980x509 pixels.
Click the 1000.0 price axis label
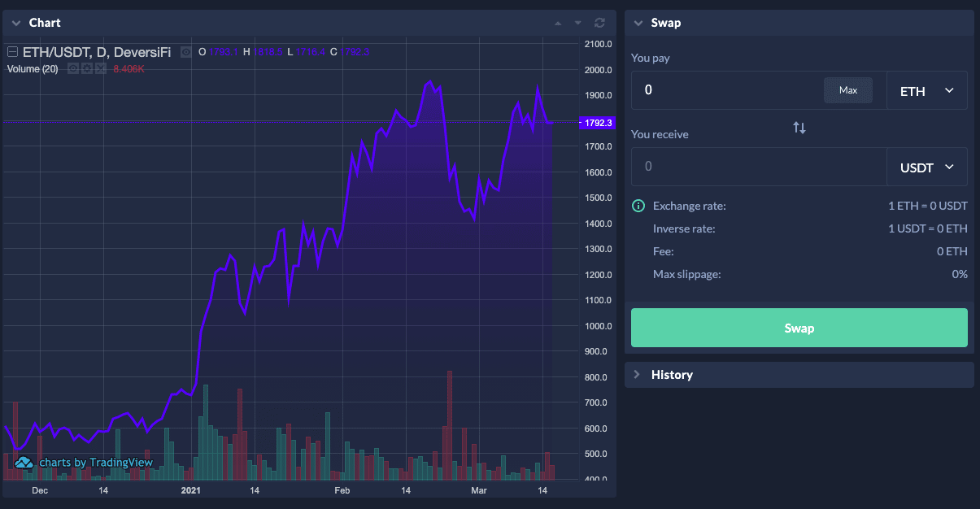[x=597, y=326]
